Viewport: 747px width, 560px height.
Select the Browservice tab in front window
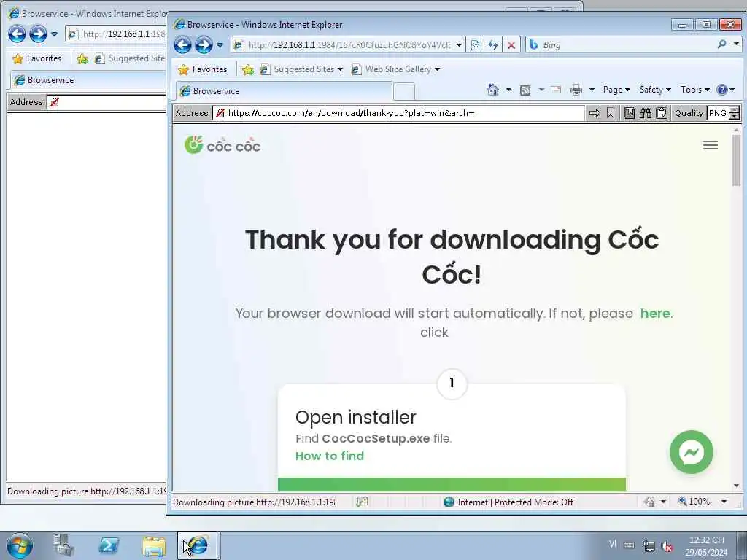coord(285,91)
